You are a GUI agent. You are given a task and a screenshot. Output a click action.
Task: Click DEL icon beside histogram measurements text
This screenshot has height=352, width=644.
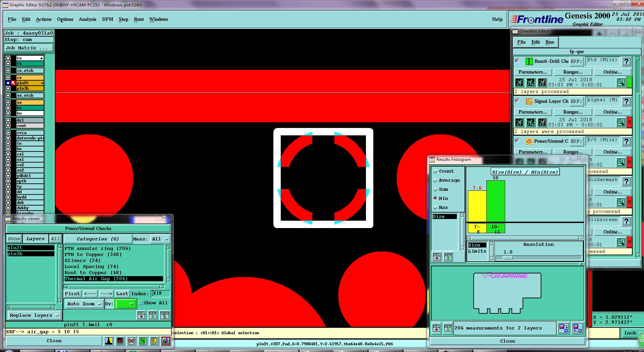pyautogui.click(x=436, y=328)
